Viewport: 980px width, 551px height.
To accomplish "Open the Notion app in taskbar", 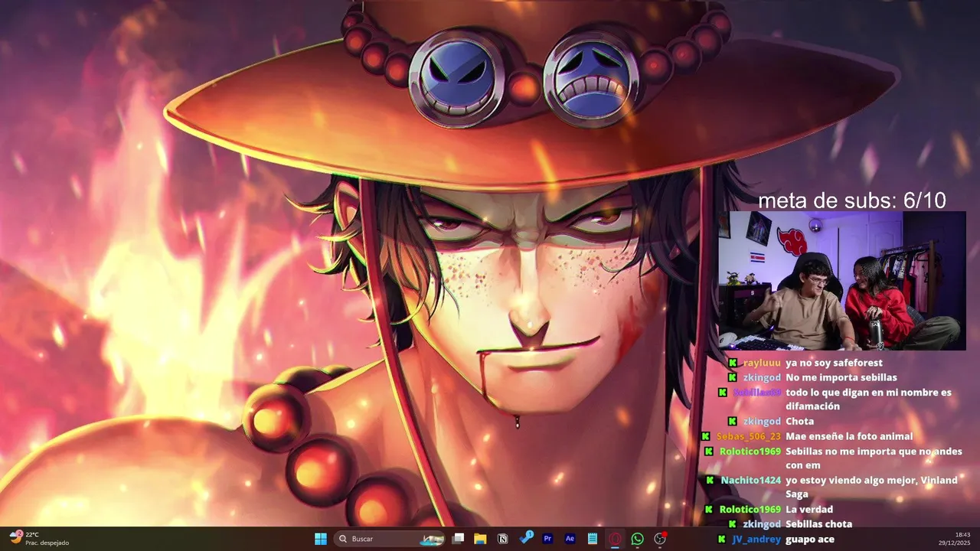I will [x=503, y=539].
